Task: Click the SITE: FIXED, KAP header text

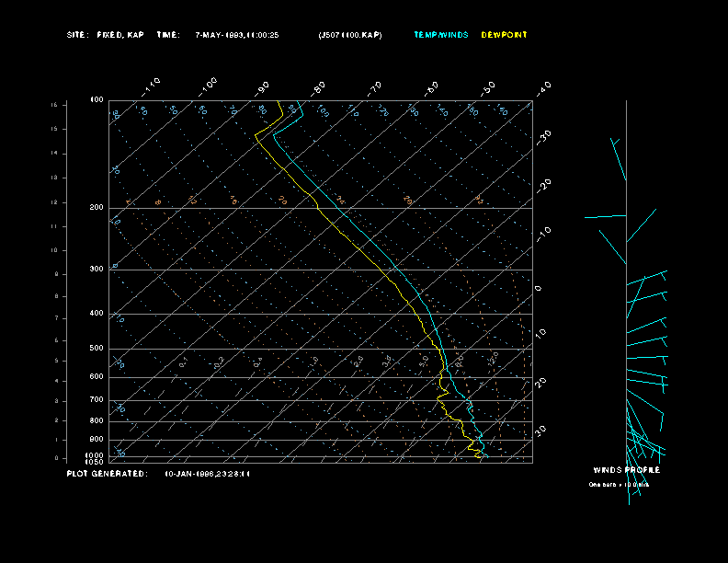Action: 106,35
